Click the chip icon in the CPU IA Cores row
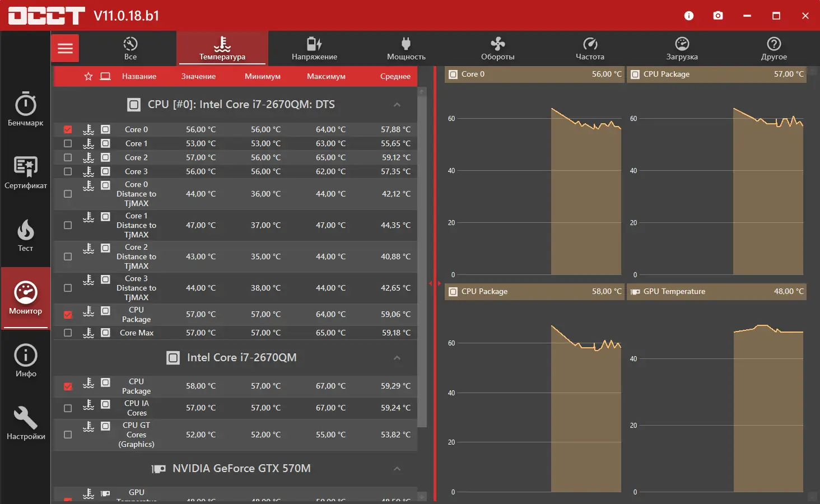Screen dimensions: 820x504 (x=105, y=404)
